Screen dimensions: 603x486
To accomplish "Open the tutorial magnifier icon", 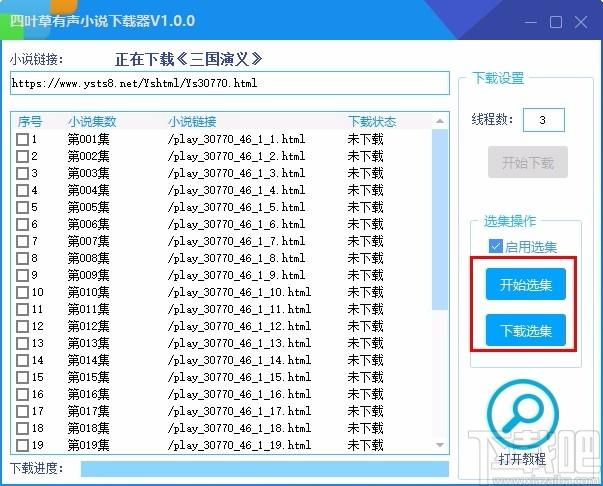I will tap(523, 414).
